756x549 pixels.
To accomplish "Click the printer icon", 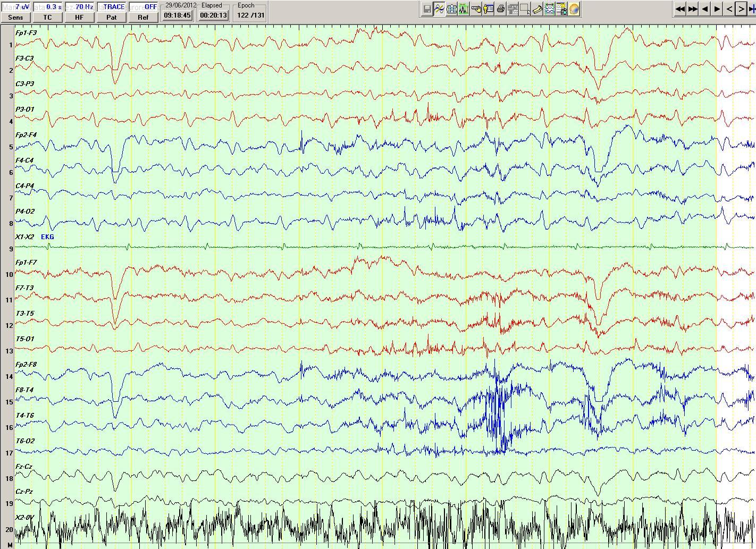I will [x=501, y=9].
